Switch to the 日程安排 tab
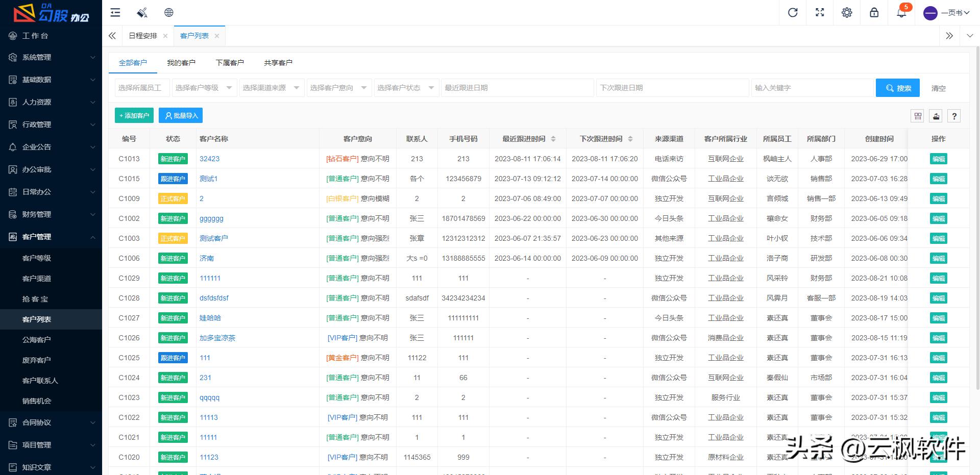 click(143, 36)
